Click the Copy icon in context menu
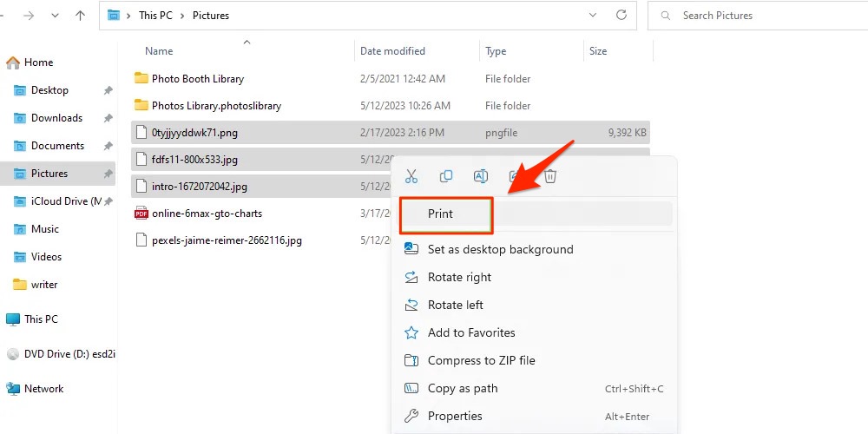Image resolution: width=868 pixels, height=434 pixels. (446, 176)
